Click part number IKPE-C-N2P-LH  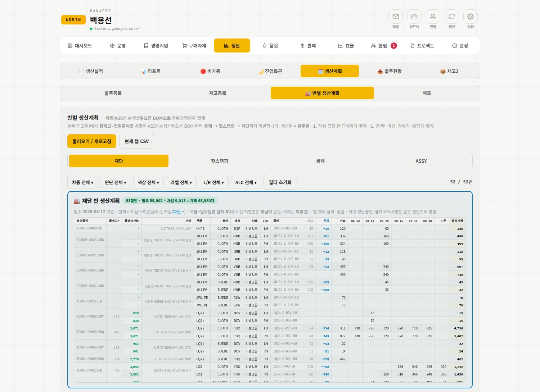285,228
